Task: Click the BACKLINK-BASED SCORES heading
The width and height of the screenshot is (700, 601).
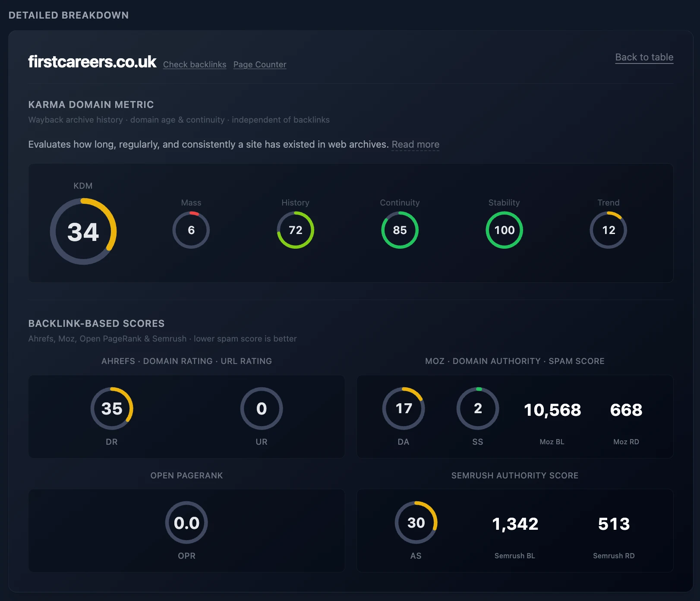Action: click(x=96, y=323)
